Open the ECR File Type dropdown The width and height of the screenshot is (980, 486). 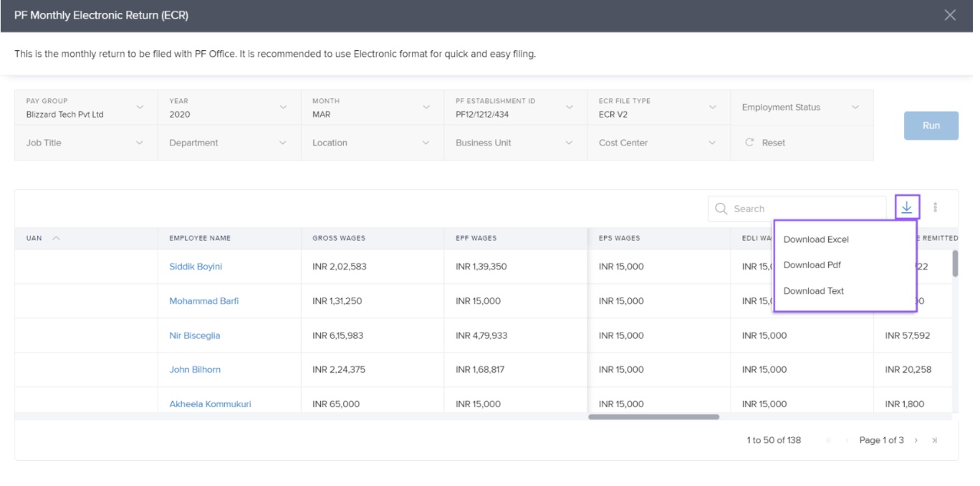(x=712, y=108)
